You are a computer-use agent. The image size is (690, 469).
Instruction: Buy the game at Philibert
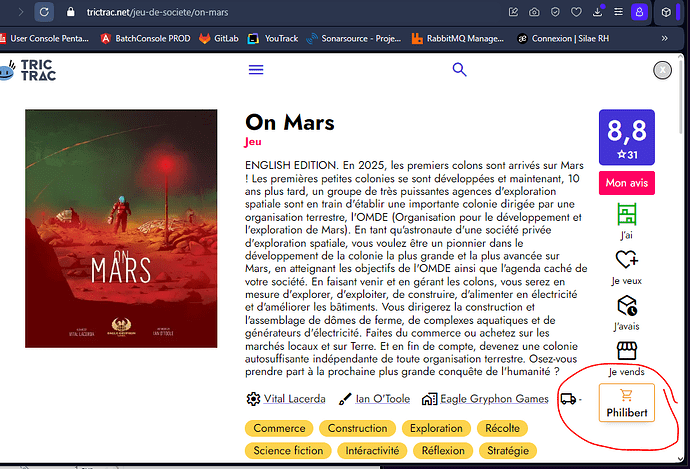626,403
